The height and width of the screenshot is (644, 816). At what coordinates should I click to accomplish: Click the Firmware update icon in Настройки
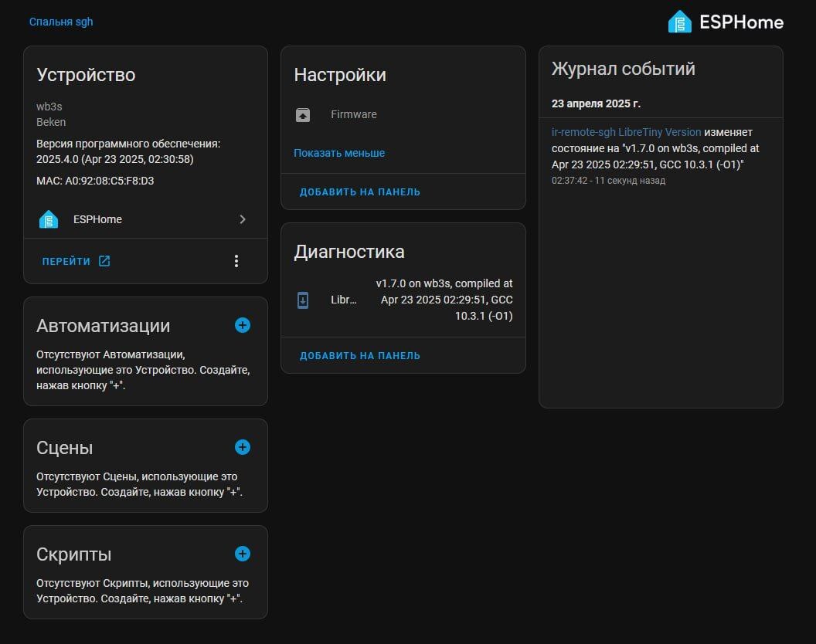pos(303,115)
